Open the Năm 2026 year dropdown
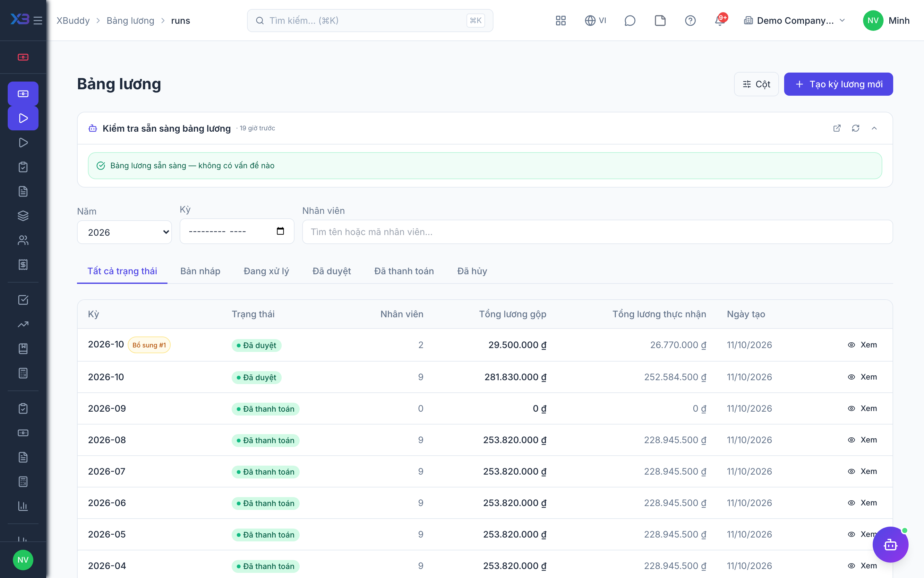 [124, 232]
